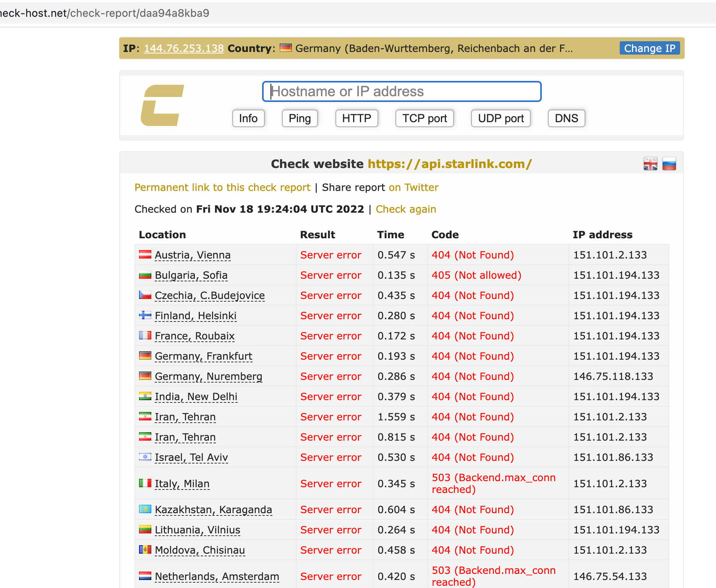Select the IP address 146.75.54.133
This screenshot has width=716, height=588.
[610, 577]
